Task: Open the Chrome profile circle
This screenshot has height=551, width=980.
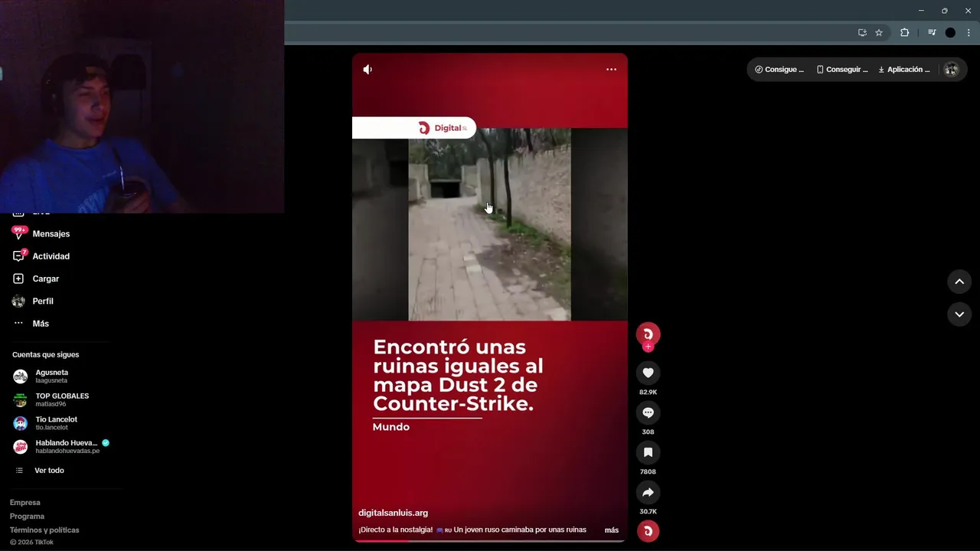Action: coord(950,33)
